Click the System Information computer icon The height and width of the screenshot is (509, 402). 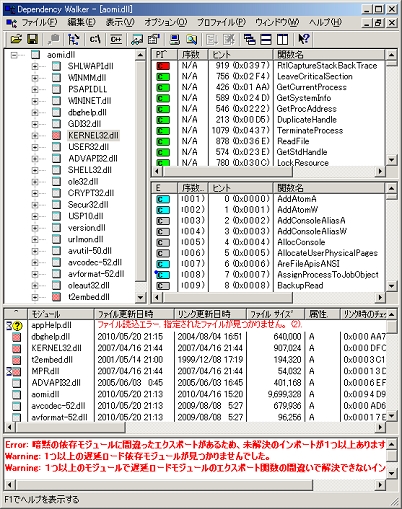175,40
